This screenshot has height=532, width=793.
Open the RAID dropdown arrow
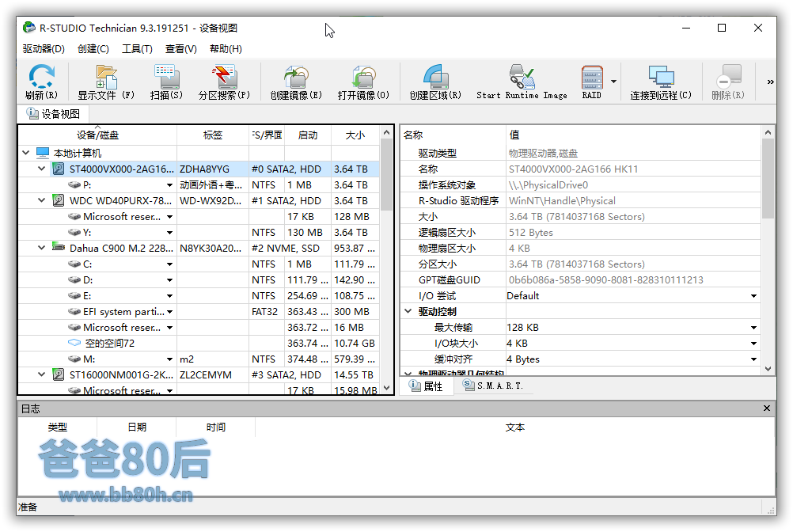[x=613, y=82]
